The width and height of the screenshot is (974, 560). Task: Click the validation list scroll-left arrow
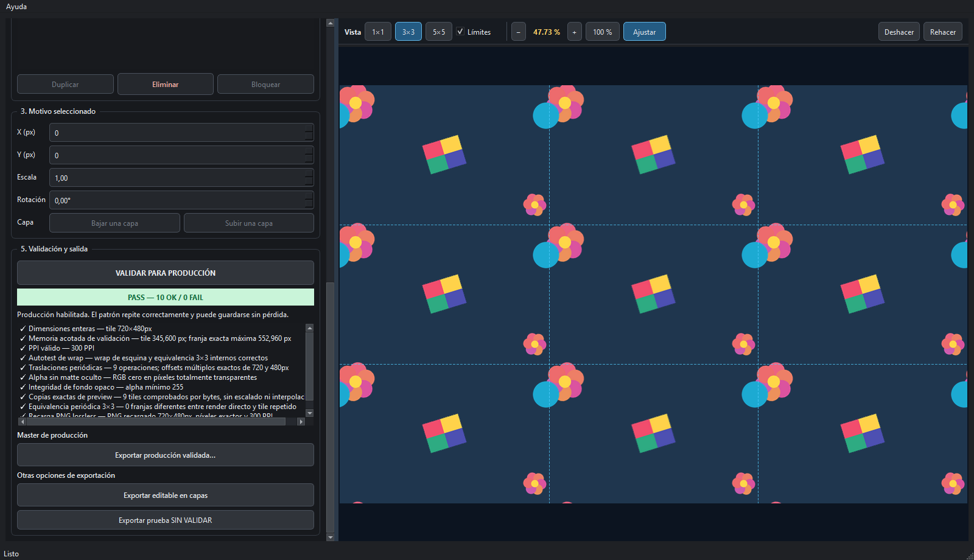23,421
